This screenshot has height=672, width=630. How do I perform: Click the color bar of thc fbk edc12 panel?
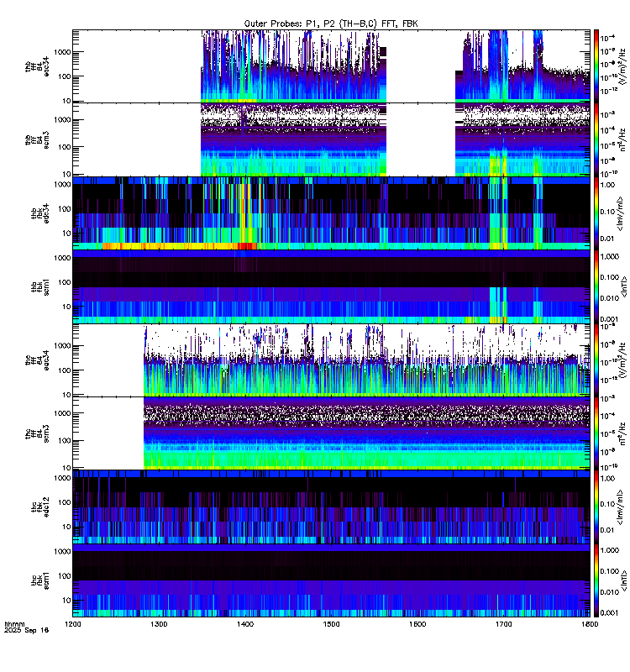596,507
